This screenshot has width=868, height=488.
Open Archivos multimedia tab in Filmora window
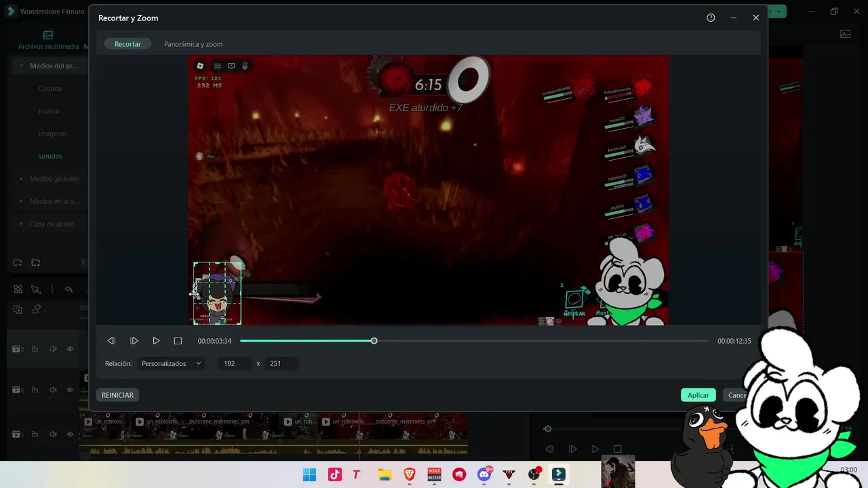pyautogui.click(x=48, y=40)
